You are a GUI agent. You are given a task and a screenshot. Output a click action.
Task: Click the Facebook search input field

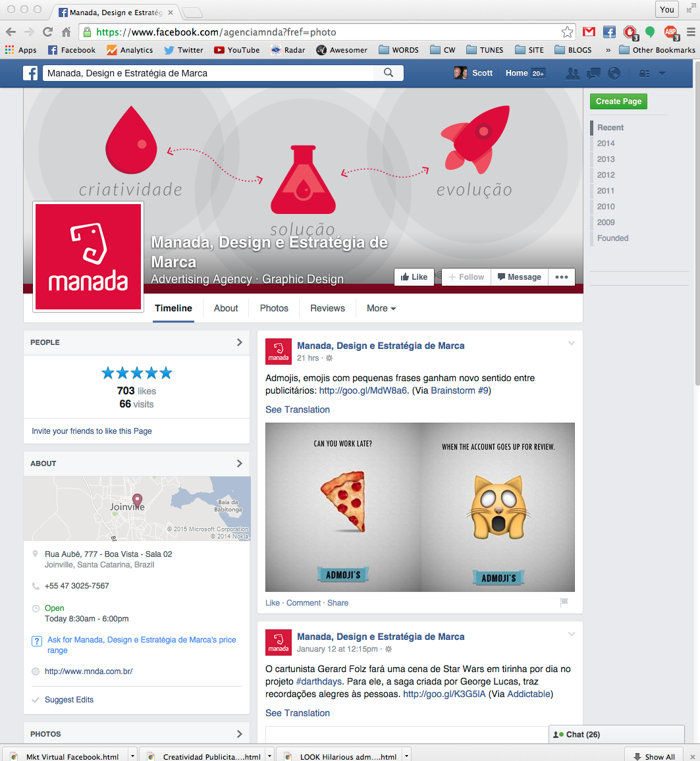coord(208,73)
